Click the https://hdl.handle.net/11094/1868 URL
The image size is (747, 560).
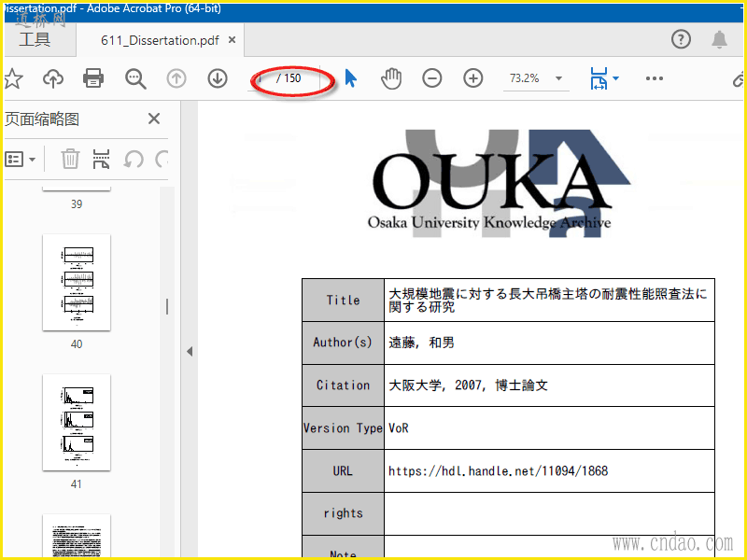pos(498,471)
